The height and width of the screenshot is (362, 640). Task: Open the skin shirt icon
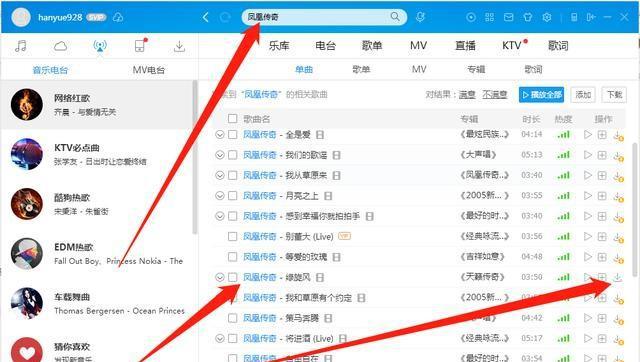click(528, 17)
